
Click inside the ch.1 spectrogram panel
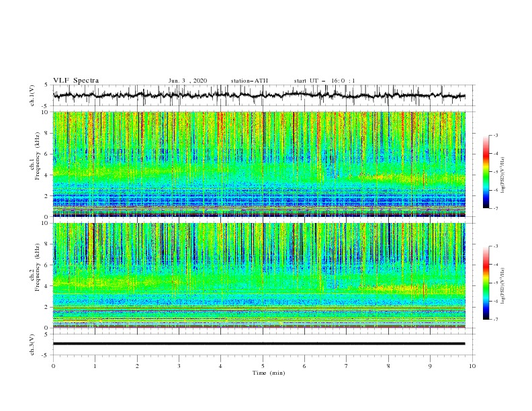point(259,164)
